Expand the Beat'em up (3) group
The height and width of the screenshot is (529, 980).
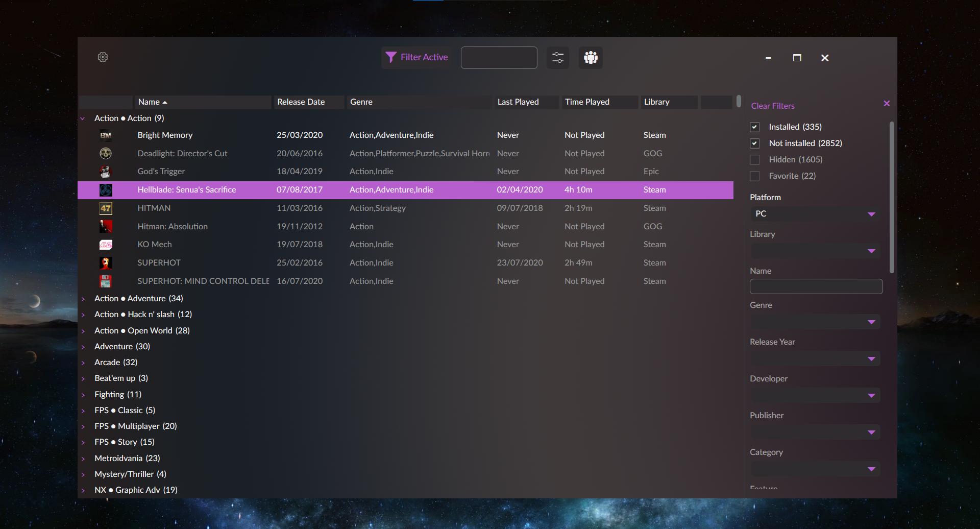click(83, 378)
